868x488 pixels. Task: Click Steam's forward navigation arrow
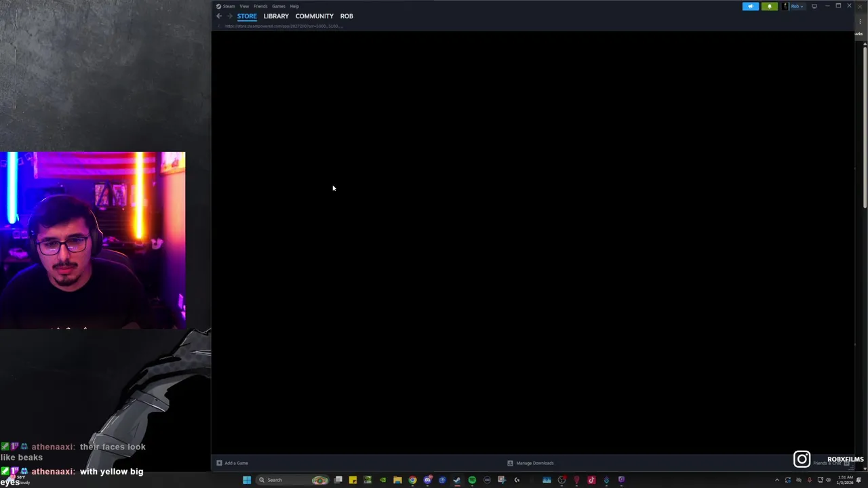point(229,16)
